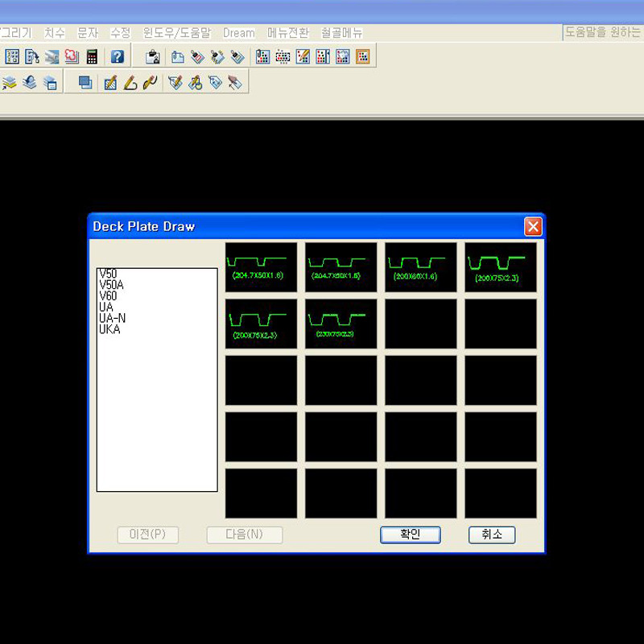Choose UA-N from the deck type list
644x644 pixels.
[113, 318]
